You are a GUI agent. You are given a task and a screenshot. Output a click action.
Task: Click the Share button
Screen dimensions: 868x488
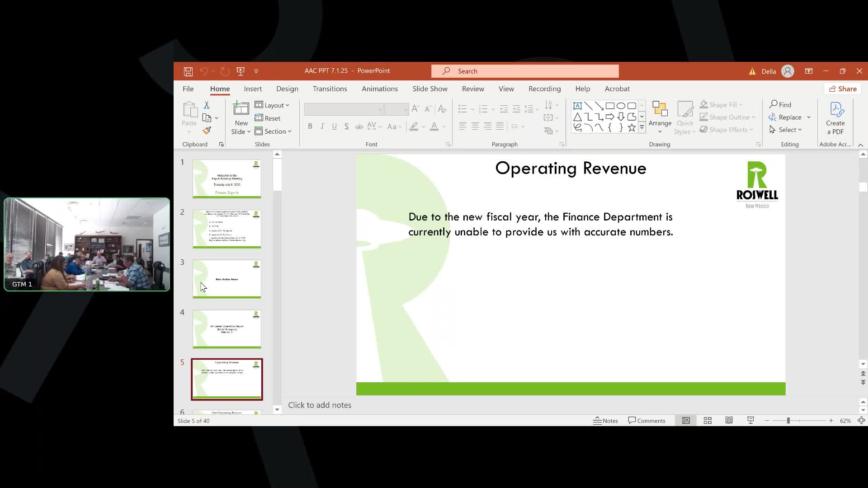click(843, 89)
